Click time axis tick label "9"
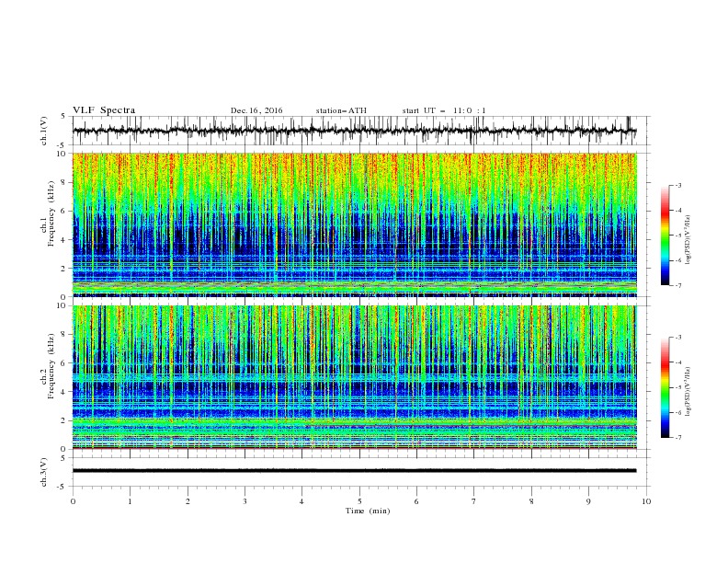The image size is (728, 563). 588,501
